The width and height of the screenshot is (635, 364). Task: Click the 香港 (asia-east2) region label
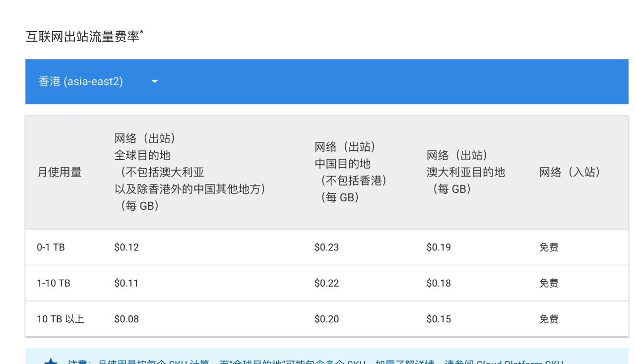pyautogui.click(x=80, y=81)
